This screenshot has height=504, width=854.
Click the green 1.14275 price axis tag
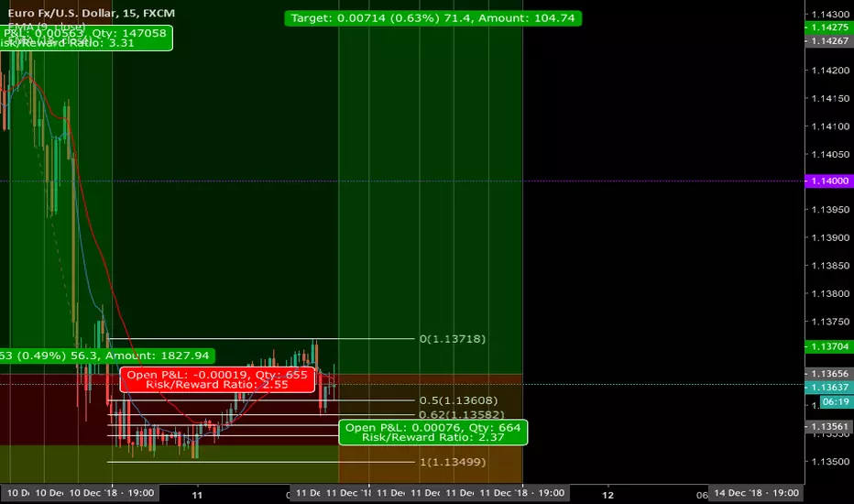[x=829, y=27]
